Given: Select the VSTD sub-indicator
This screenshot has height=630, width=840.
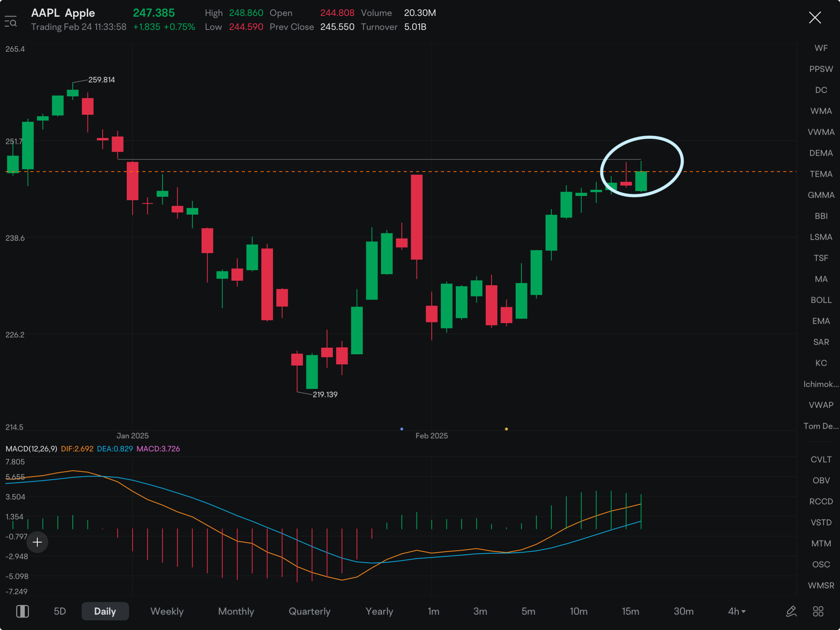Looking at the screenshot, I should [821, 523].
